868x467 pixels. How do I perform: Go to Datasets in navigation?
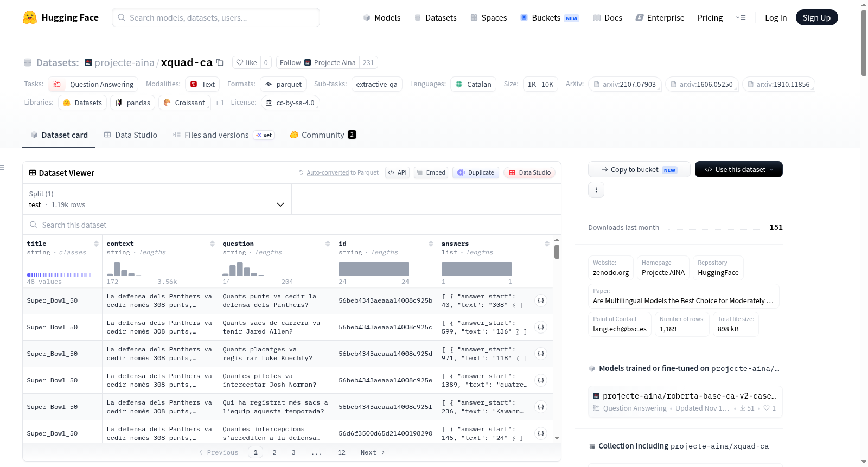point(435,17)
